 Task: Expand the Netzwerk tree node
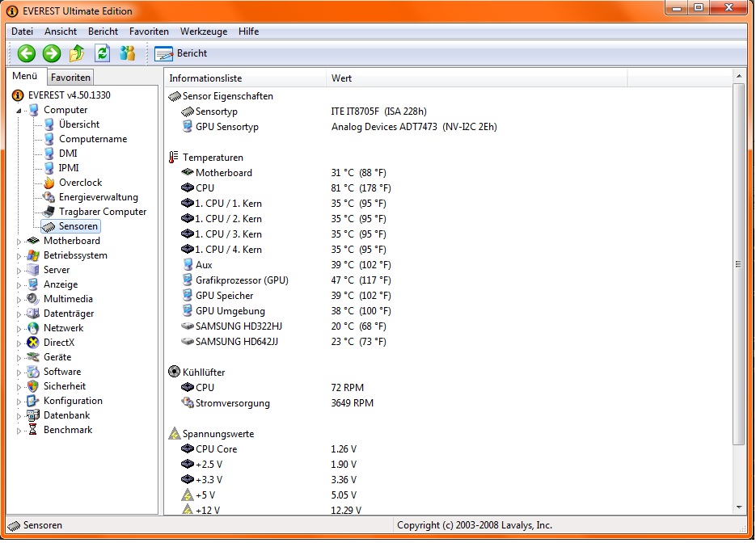click(19, 329)
